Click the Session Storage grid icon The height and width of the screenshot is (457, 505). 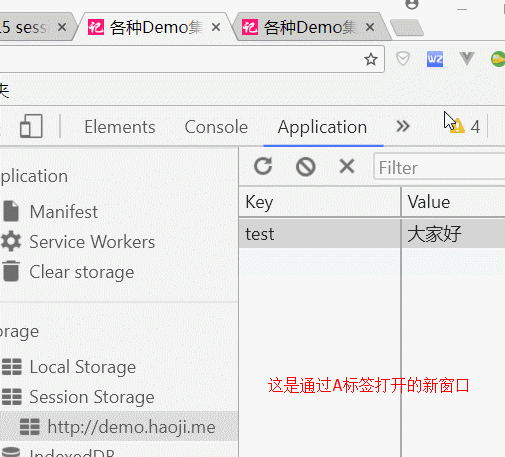coord(12,397)
